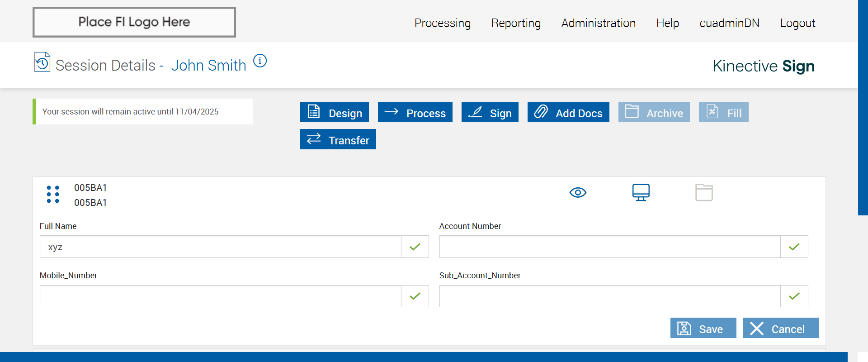Start the Process action
The image size is (868, 362).
[x=415, y=112]
